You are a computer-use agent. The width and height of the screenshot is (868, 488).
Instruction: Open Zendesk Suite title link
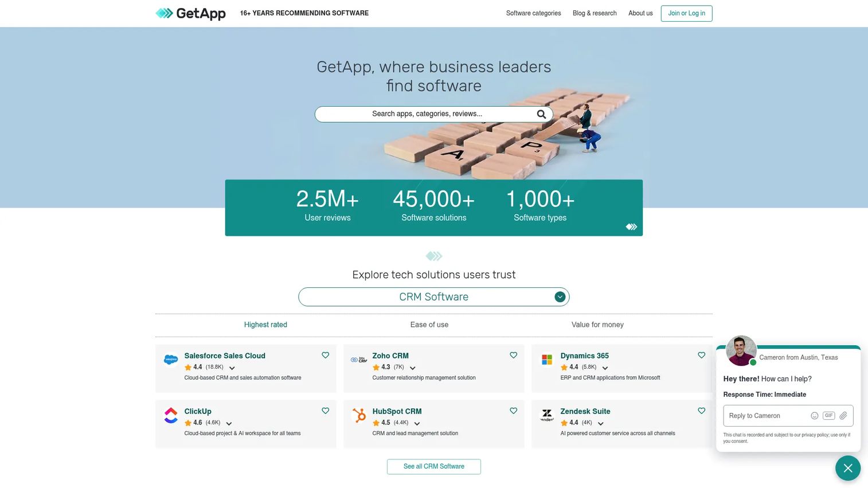(585, 411)
